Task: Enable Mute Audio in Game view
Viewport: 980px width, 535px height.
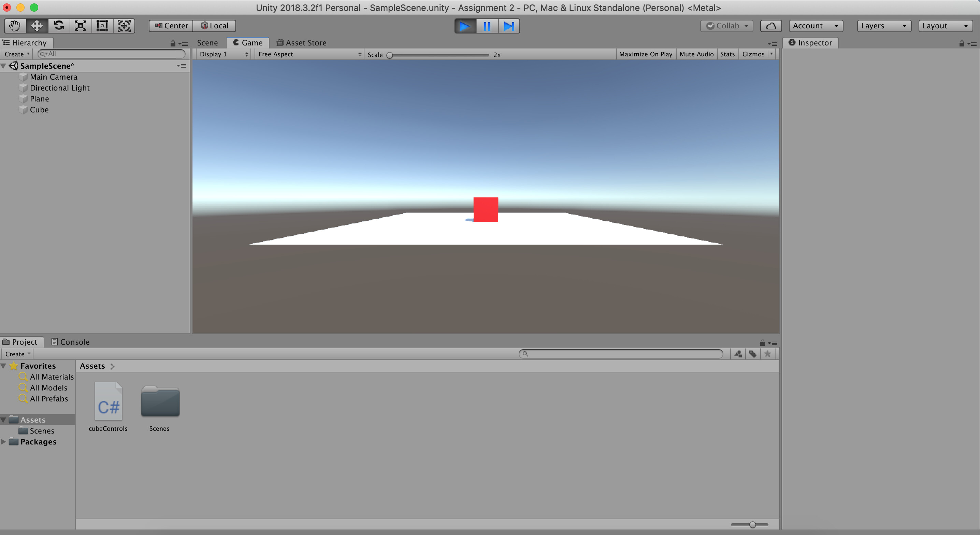Action: [x=696, y=54]
